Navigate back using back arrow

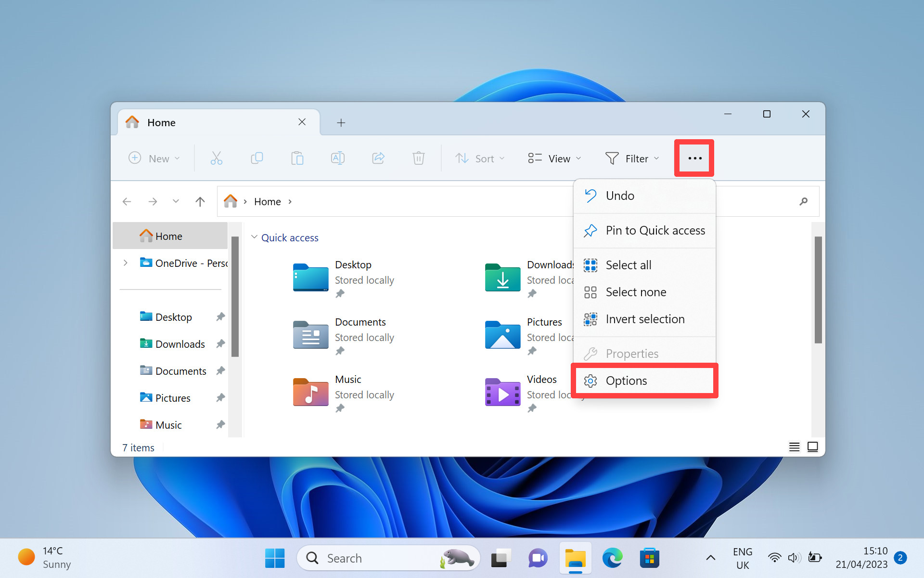(x=127, y=201)
